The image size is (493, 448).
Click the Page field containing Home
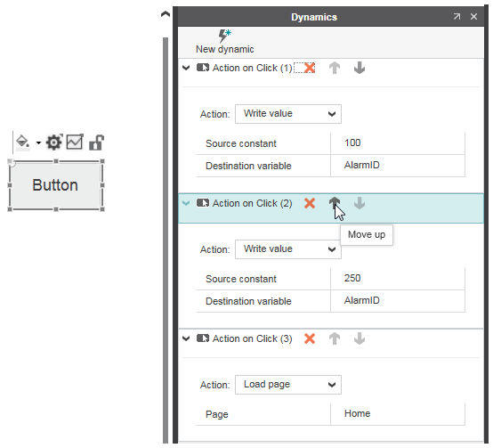[398, 414]
